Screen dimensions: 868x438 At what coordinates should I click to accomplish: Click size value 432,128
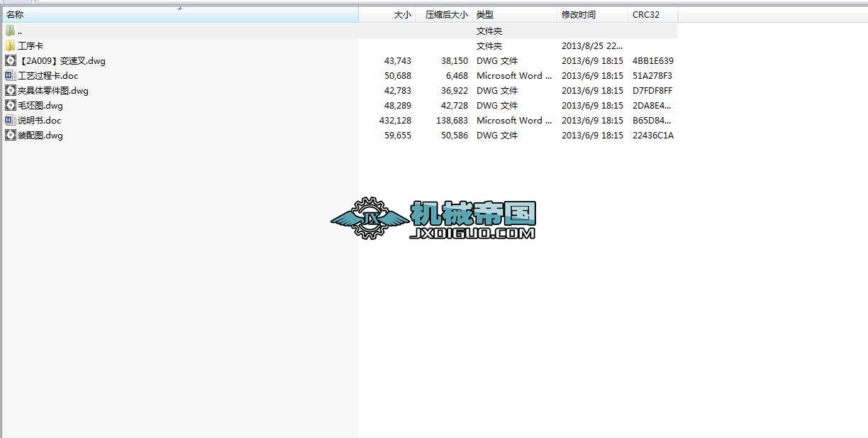tap(395, 121)
